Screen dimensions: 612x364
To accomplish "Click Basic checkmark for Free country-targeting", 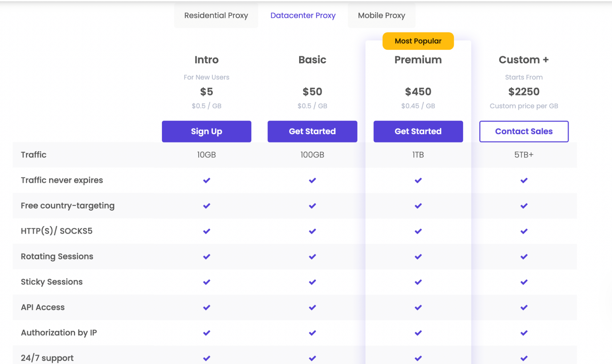I will (312, 206).
